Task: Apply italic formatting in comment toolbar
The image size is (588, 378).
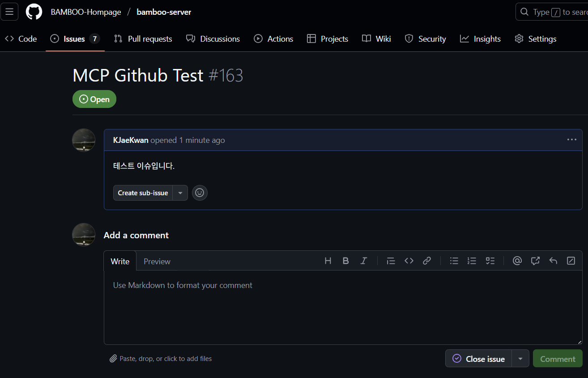Action: click(364, 261)
